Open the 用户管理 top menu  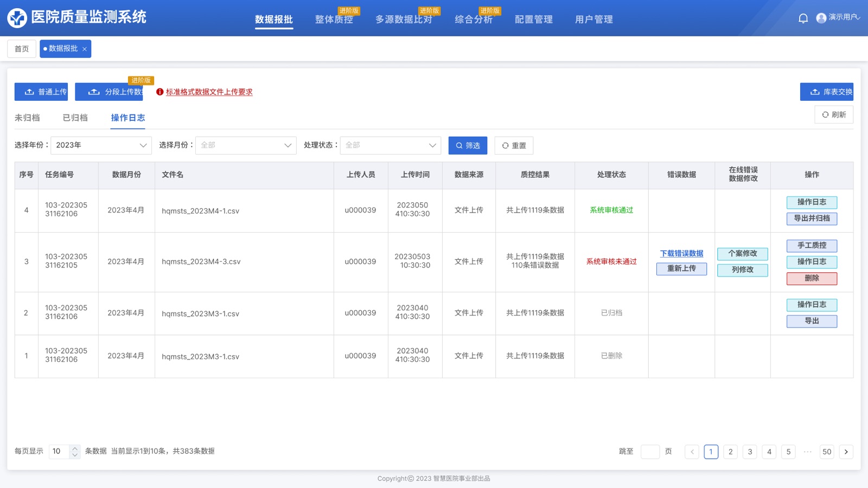pyautogui.click(x=594, y=20)
